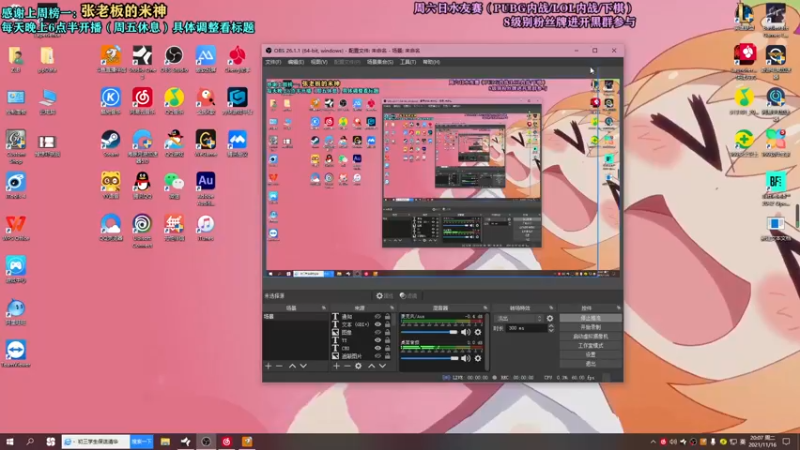800x450 pixels.
Task: Click the Steam desktop icon
Action: click(111, 143)
